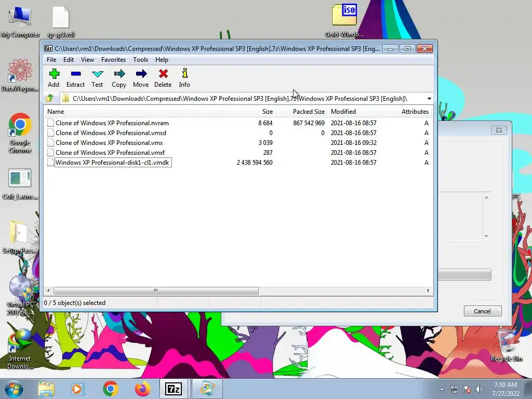
Task: Open the Windows Start menu
Action: point(14,389)
